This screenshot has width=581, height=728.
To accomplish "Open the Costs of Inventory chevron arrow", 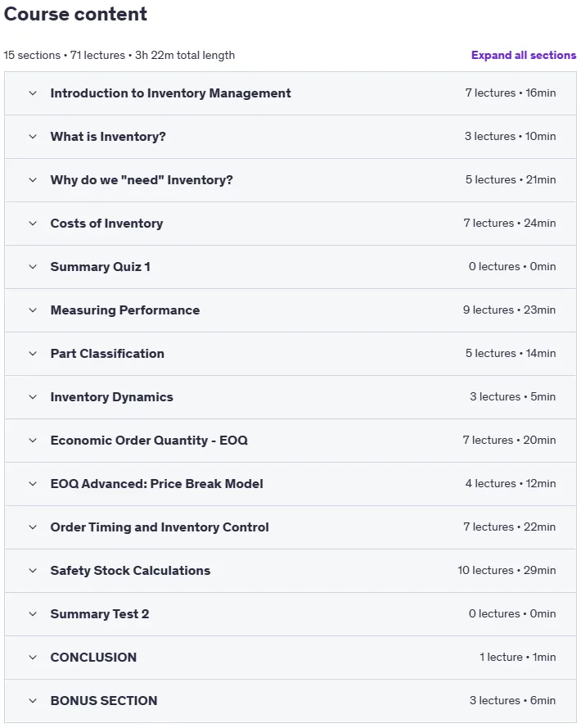I will tap(33, 224).
